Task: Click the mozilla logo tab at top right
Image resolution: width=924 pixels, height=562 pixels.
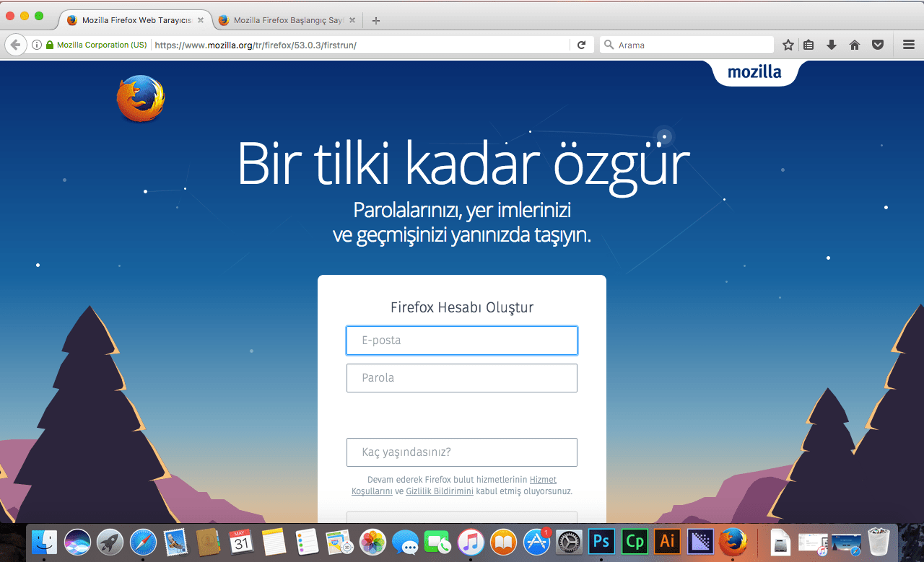Action: (x=754, y=72)
